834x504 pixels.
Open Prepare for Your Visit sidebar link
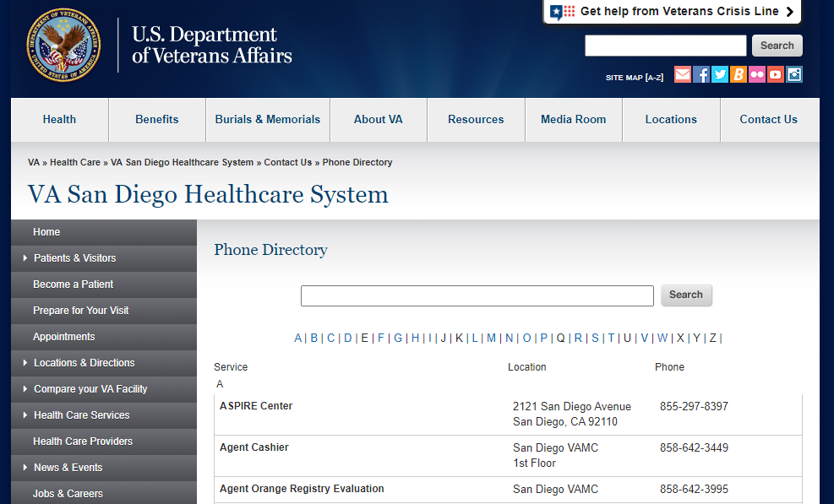(81, 310)
